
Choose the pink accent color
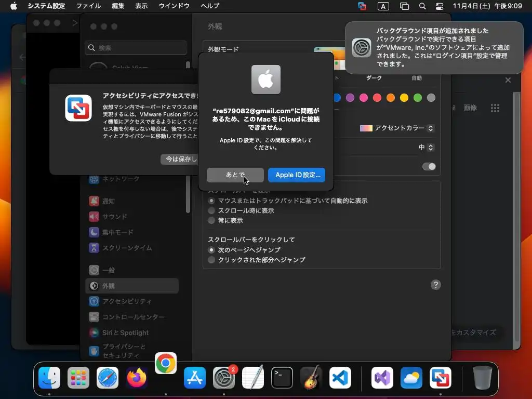[364, 98]
